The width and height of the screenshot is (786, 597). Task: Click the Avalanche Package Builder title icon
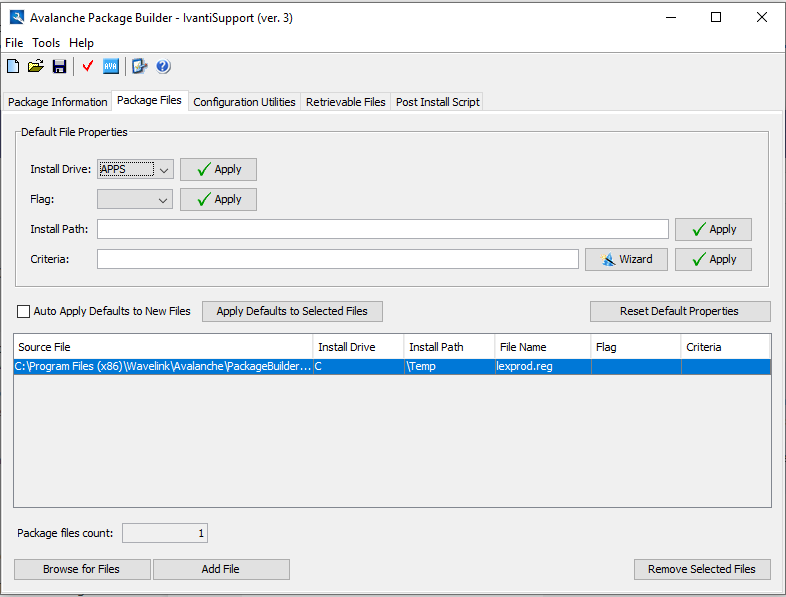17,18
